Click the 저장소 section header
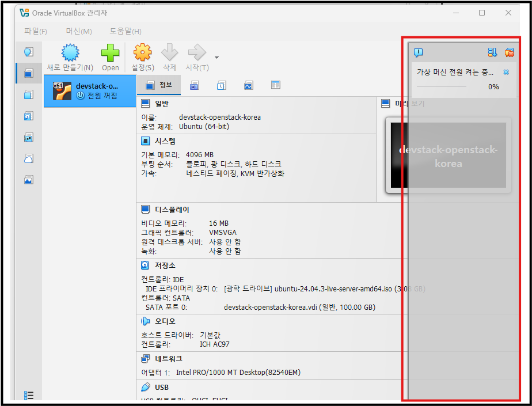This screenshot has height=406, width=532. [x=165, y=265]
